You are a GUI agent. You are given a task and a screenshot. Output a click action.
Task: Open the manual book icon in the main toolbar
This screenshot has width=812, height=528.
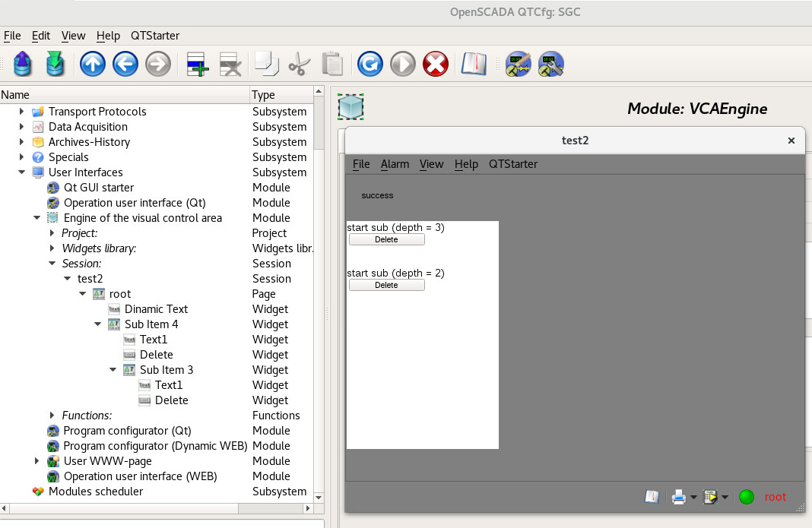click(474, 65)
